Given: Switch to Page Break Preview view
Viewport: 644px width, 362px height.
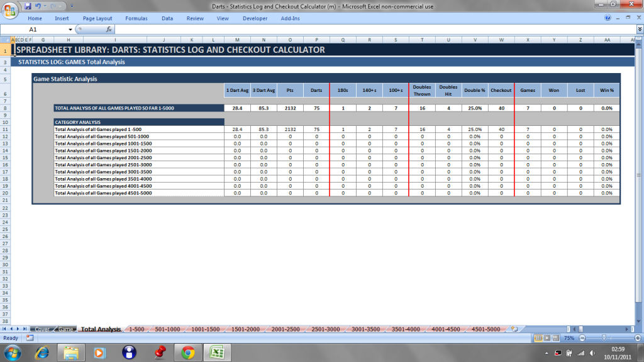Looking at the screenshot, I should [556, 338].
